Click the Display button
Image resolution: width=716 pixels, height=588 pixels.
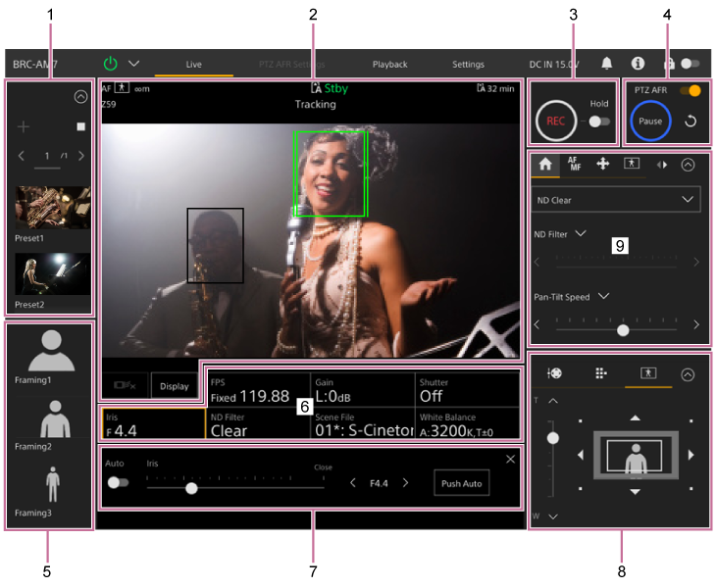coord(174,386)
